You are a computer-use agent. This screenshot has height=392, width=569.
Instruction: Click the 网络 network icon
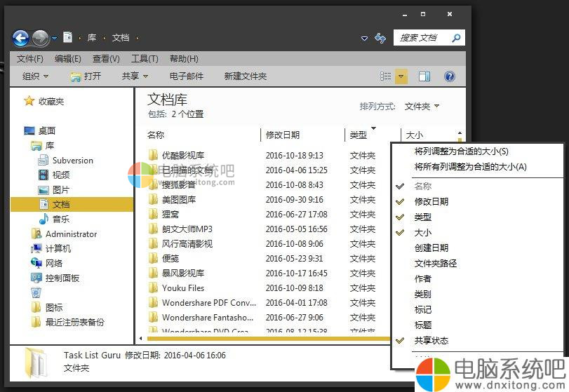coord(36,263)
